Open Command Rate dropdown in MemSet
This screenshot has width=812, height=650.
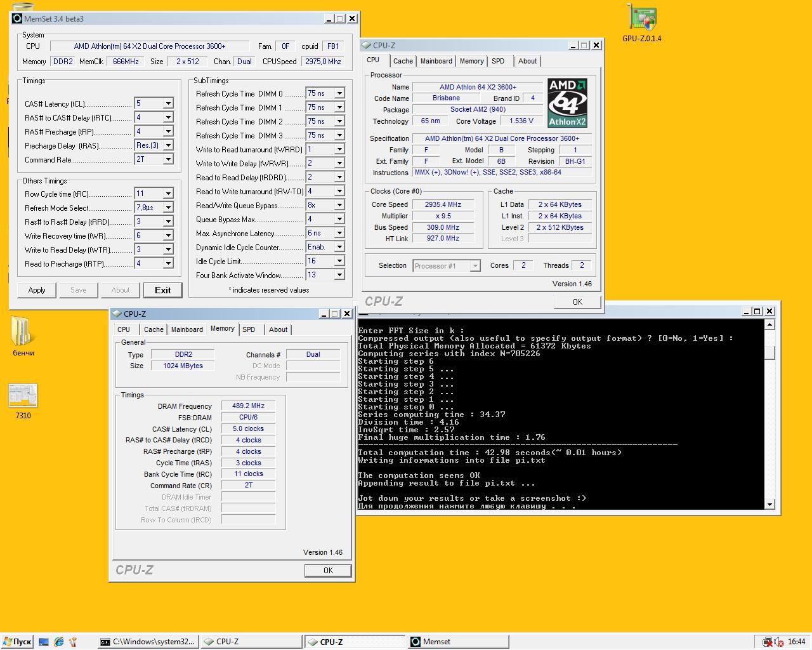[x=168, y=159]
